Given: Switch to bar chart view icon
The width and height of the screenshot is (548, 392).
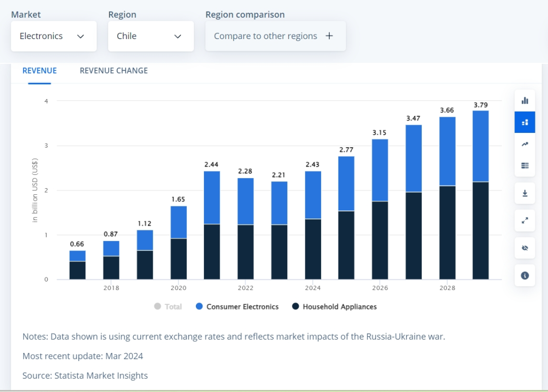Looking at the screenshot, I should pyautogui.click(x=525, y=100).
